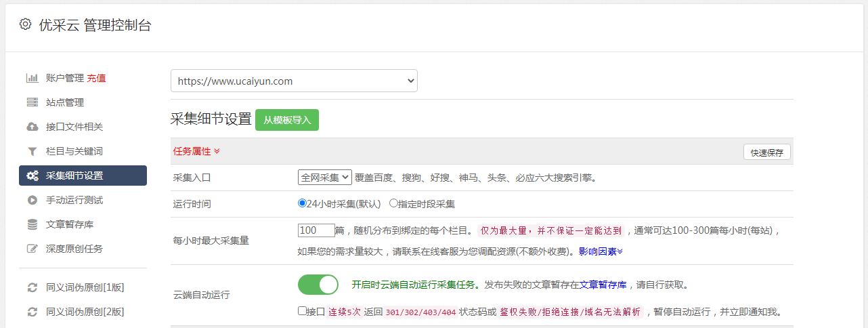Click the play icon for 手动运行测试
Image resolution: width=868 pixels, height=328 pixels.
[x=32, y=200]
